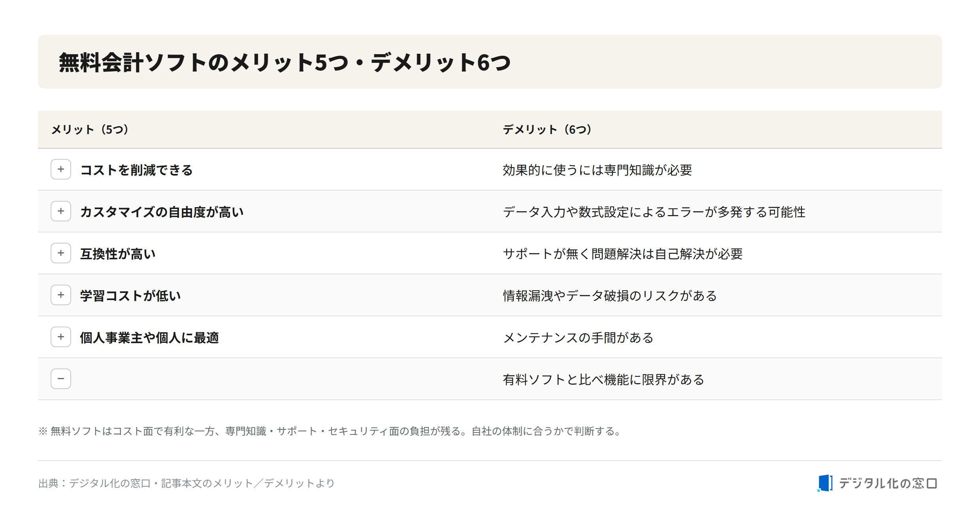Click the title 無料会計ソフトのメリット5つ・デメリット6つ

[x=285, y=62]
